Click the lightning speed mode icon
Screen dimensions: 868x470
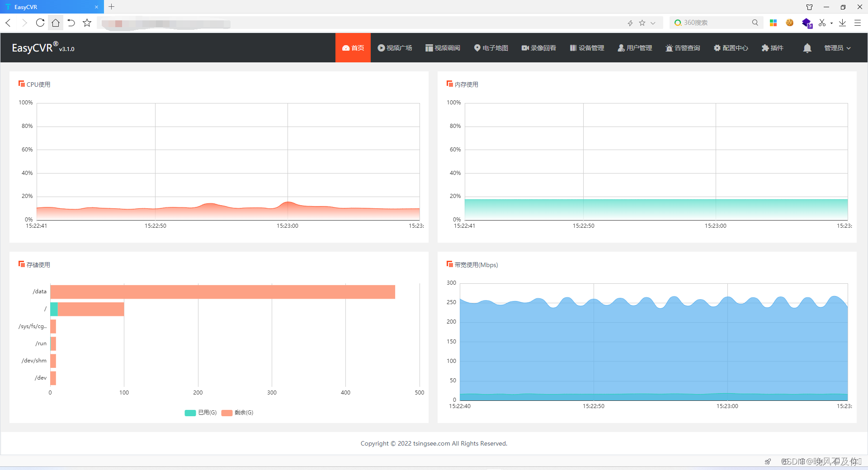[630, 23]
